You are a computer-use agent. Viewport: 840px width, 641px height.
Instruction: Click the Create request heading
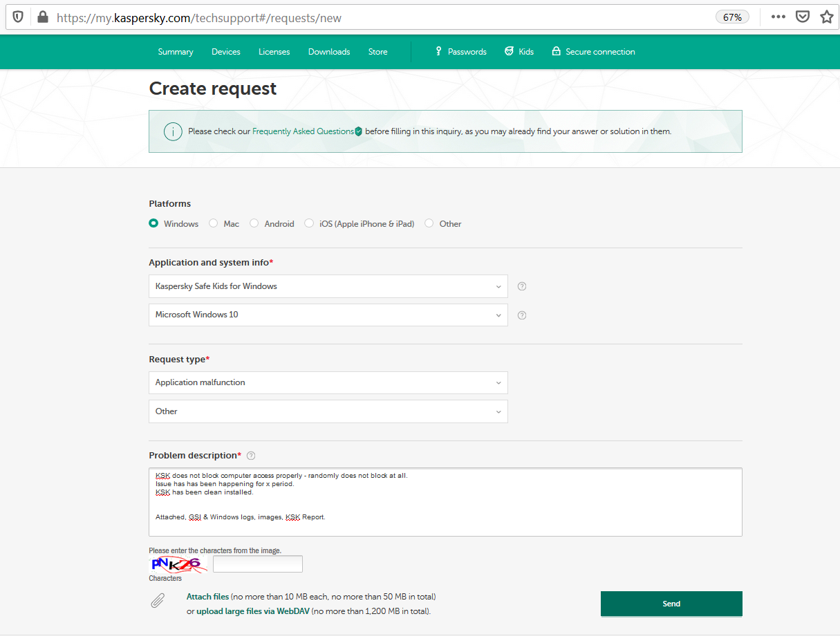(x=213, y=89)
